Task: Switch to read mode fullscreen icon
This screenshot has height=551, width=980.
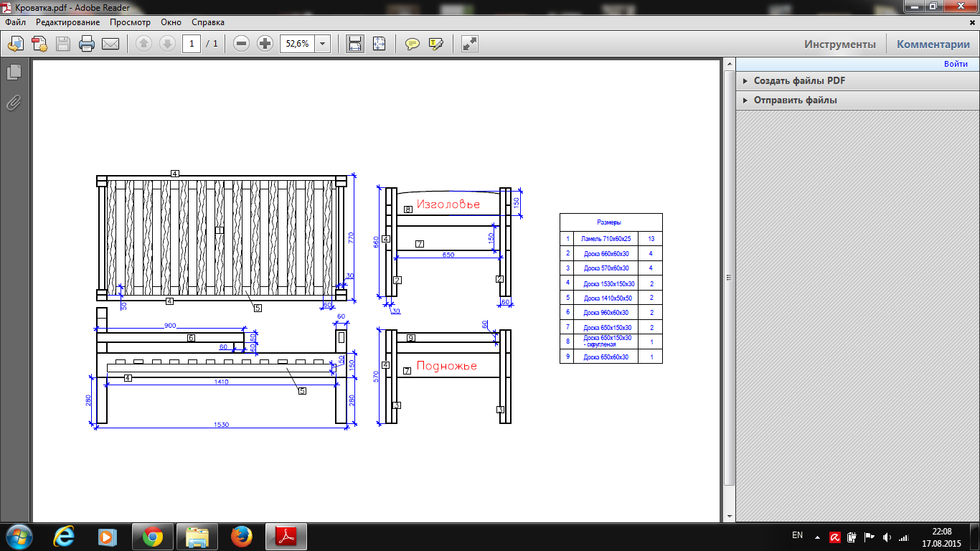Action: tap(470, 44)
